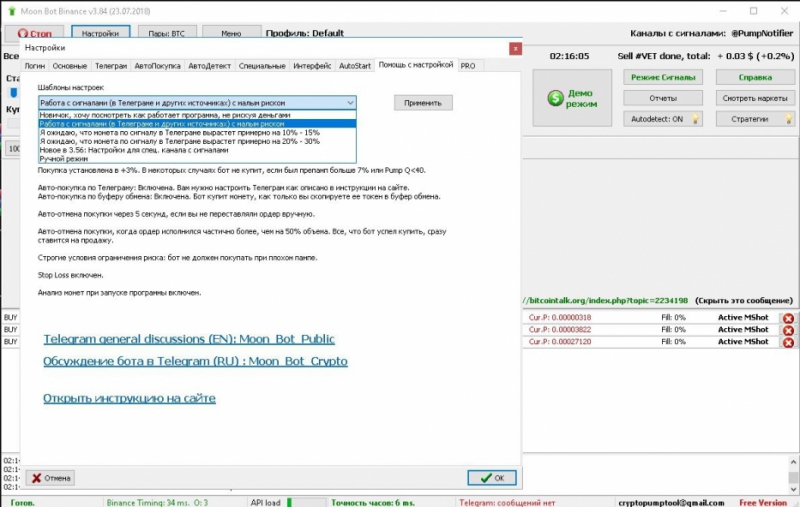
Task: Click the log panel scrollbar up arrow
Action: click(x=793, y=462)
